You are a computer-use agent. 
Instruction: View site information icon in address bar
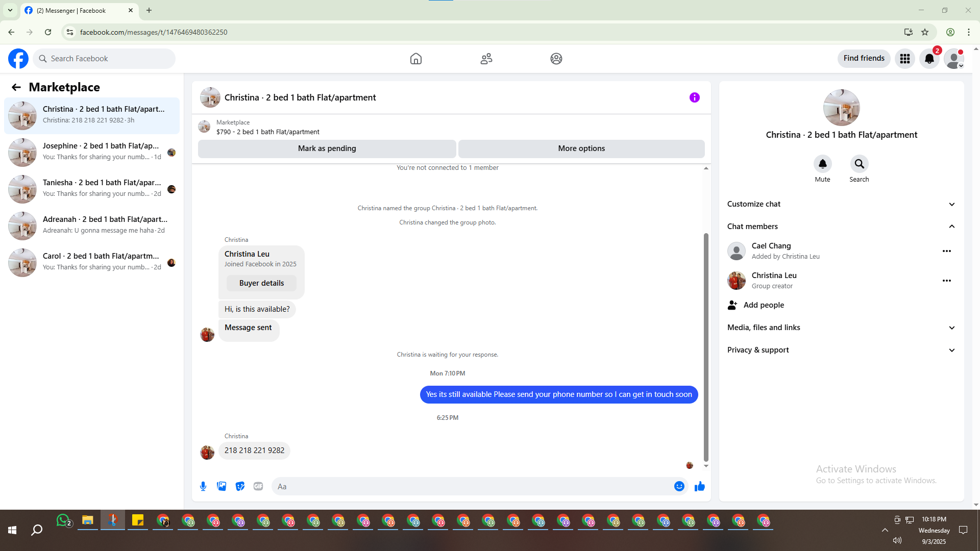70,32
